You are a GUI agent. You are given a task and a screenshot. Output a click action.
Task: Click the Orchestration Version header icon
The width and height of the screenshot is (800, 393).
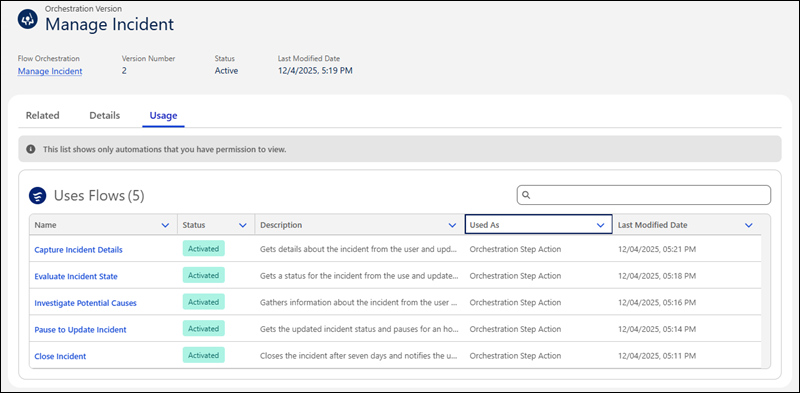coord(28,18)
